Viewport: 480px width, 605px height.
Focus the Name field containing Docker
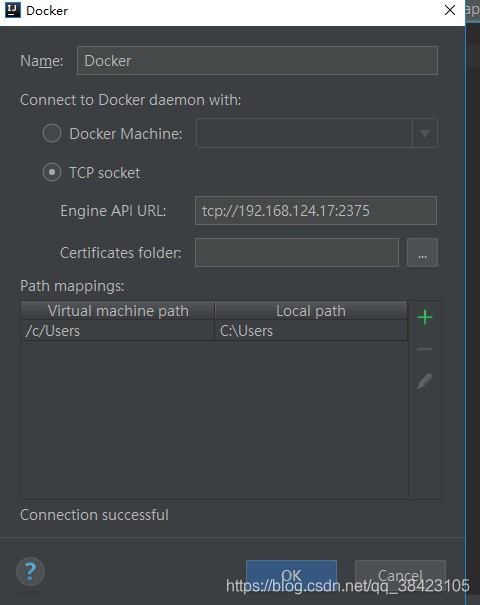click(x=257, y=61)
